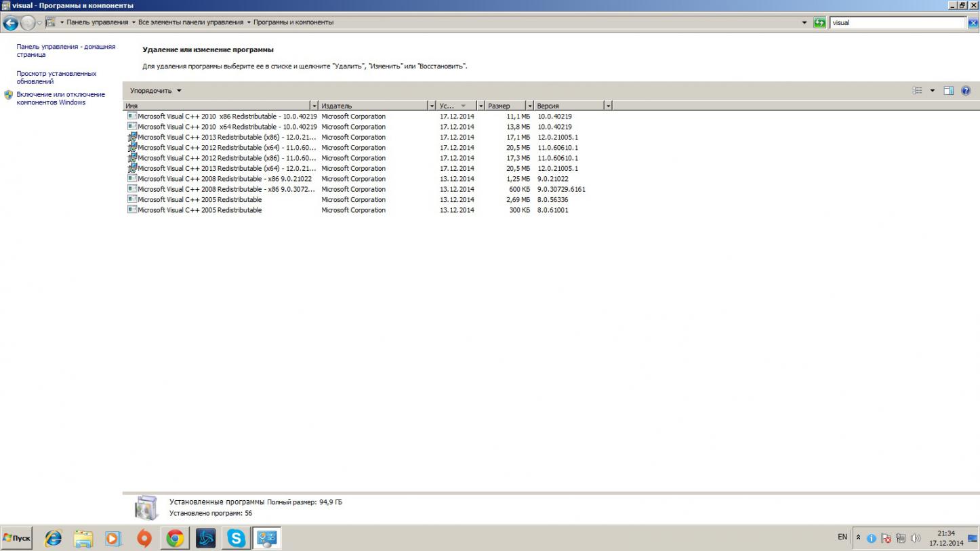Image resolution: width=980 pixels, height=551 pixels.
Task: Click the icon of Visual C++ 2013 (x64) row
Action: [x=132, y=168]
